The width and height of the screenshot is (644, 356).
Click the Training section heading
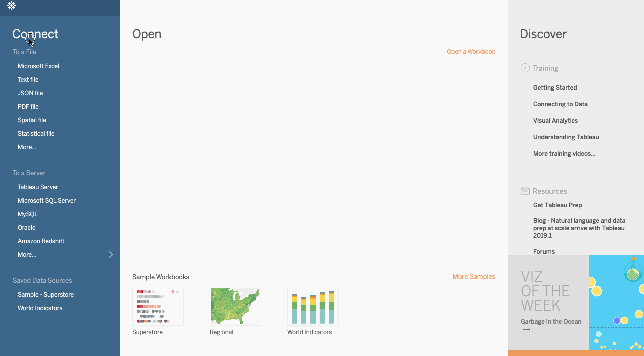(545, 68)
